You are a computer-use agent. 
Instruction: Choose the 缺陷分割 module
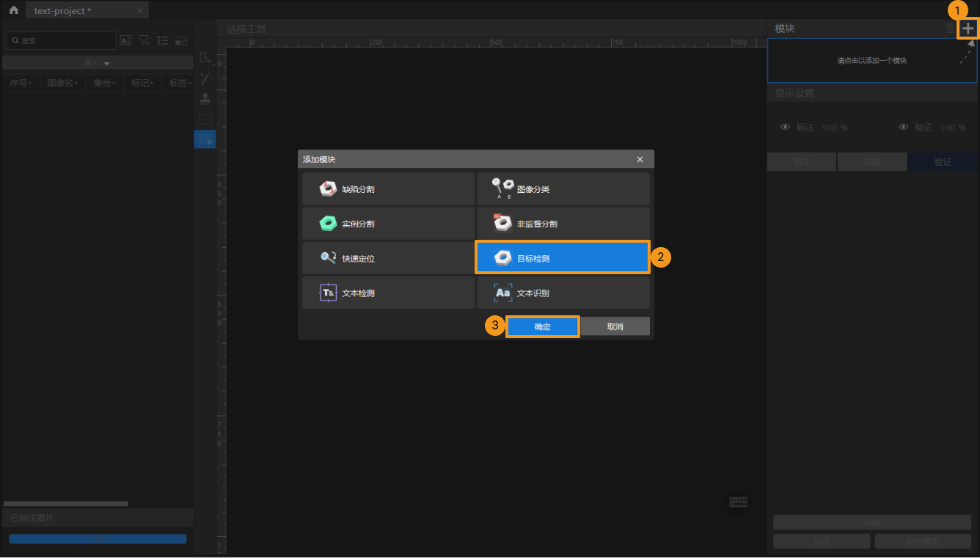388,189
